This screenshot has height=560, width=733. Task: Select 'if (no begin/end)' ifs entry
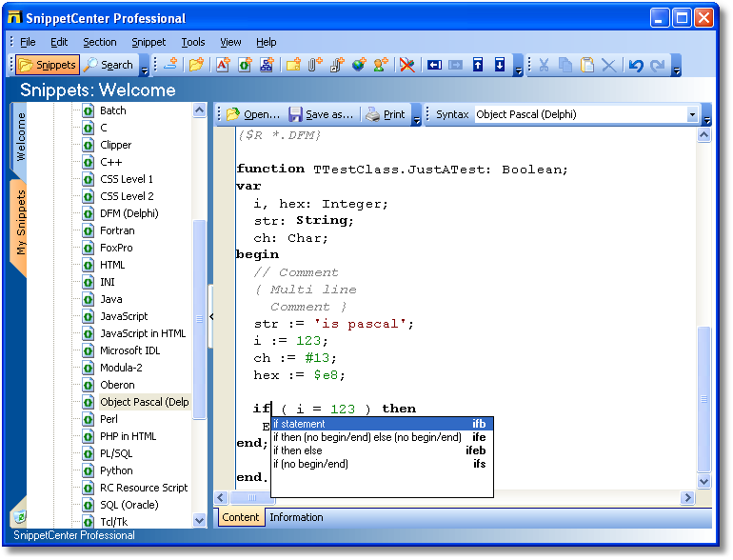[x=381, y=464]
